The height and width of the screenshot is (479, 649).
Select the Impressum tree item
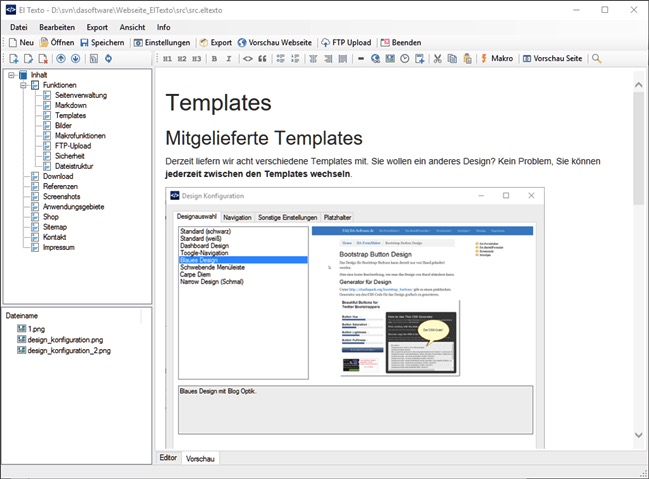(59, 248)
